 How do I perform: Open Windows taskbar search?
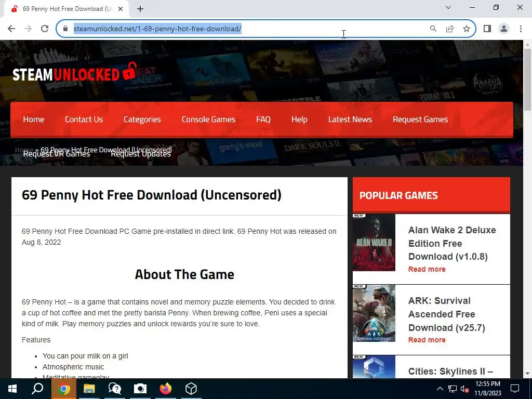point(37,389)
